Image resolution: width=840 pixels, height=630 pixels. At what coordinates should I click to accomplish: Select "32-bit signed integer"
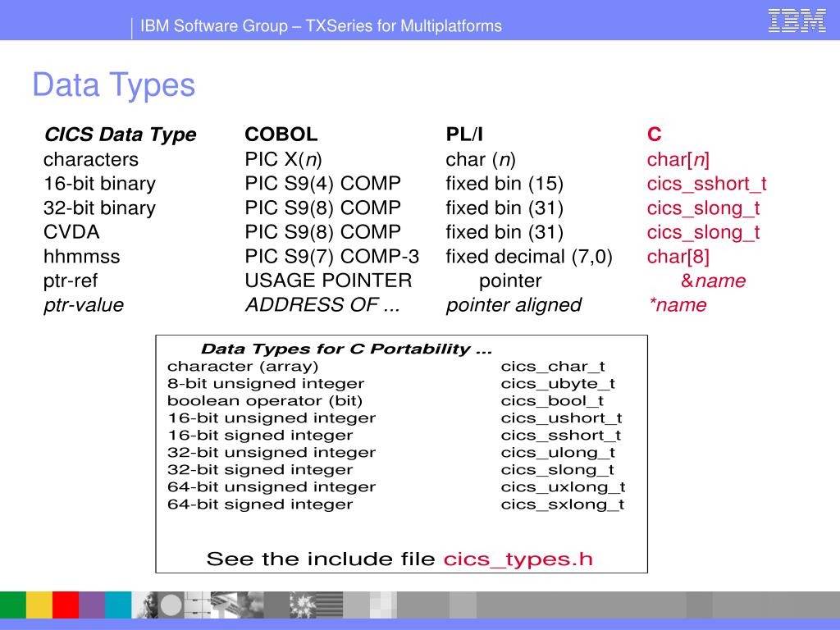(260, 469)
